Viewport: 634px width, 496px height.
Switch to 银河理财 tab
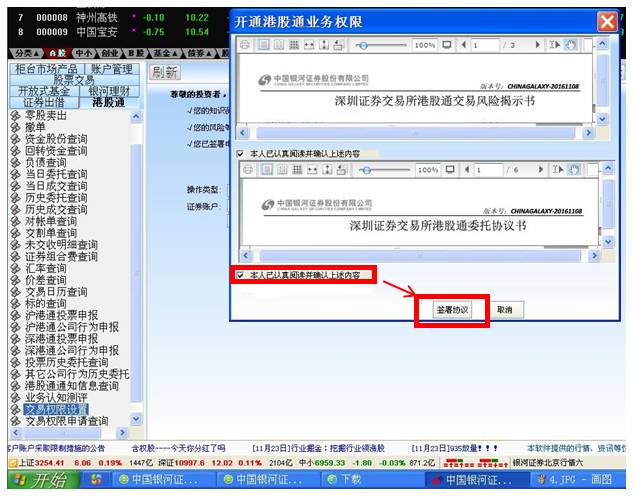tap(109, 91)
